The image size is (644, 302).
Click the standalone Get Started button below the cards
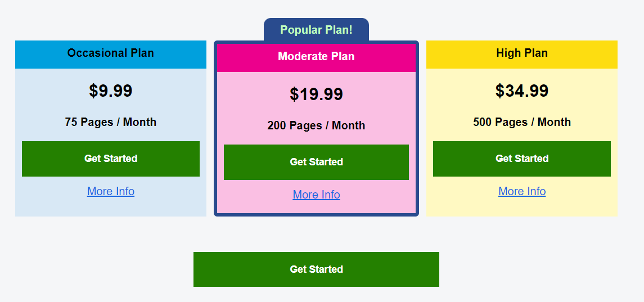[316, 269]
